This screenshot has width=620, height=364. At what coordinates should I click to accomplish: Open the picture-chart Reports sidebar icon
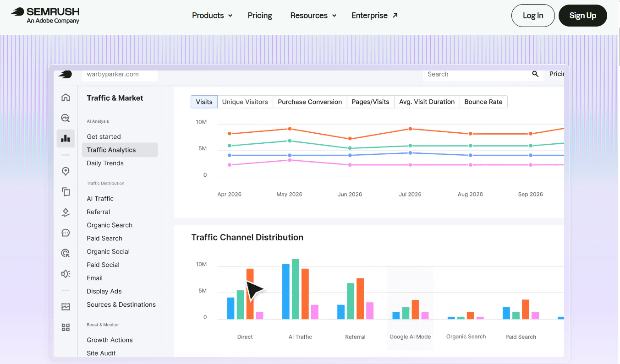pyautogui.click(x=66, y=307)
